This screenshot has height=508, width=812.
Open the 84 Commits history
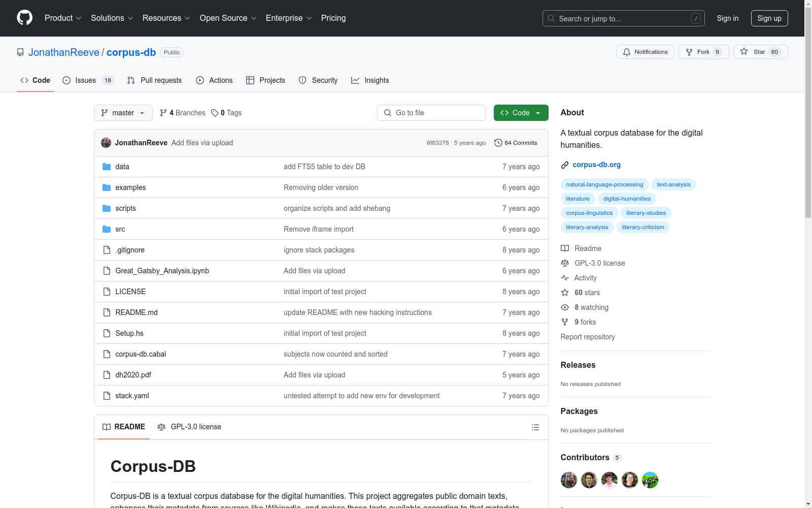[x=516, y=143]
